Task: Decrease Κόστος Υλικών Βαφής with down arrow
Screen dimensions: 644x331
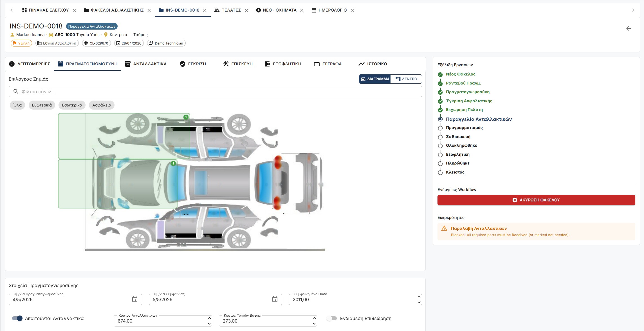Action: [x=314, y=324]
